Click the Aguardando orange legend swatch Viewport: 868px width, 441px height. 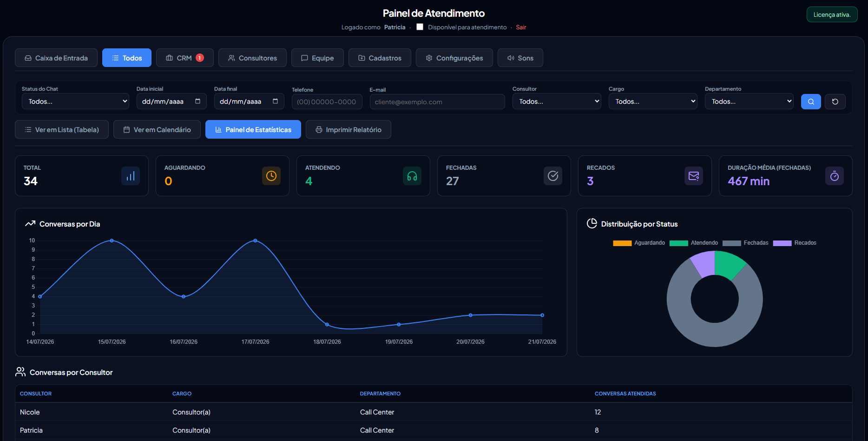point(622,243)
